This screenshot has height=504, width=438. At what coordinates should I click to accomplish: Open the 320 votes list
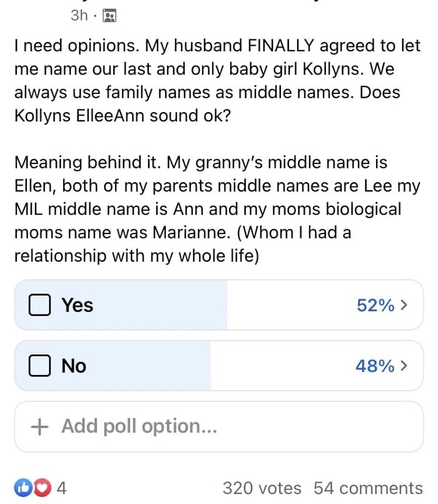(262, 488)
